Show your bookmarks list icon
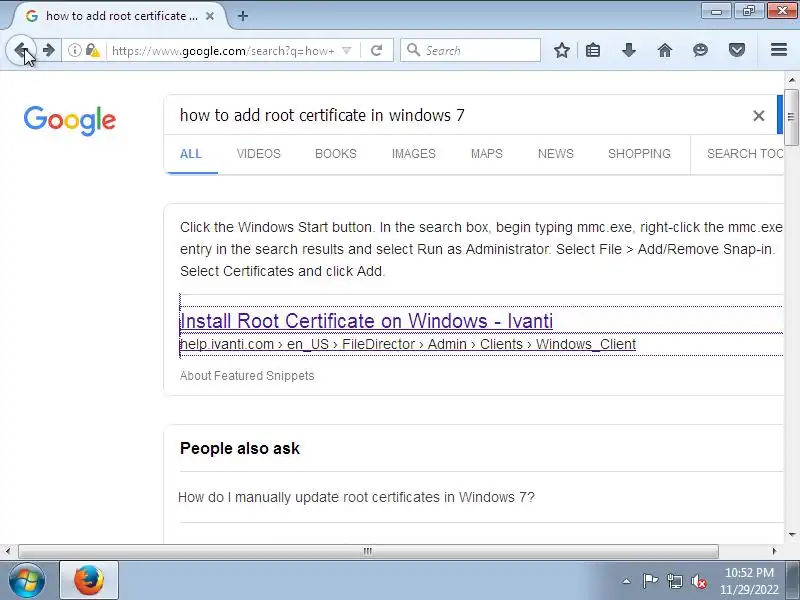The width and height of the screenshot is (800, 600). point(593,50)
